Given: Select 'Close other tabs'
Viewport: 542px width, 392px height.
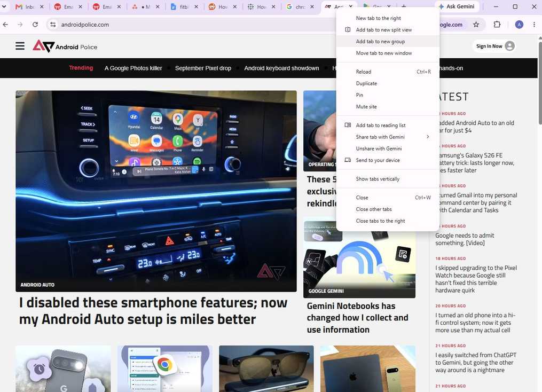Looking at the screenshot, I should [388, 209].
